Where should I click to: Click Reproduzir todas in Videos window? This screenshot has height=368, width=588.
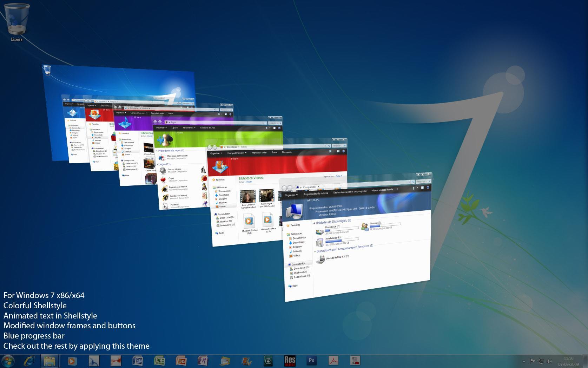259,153
